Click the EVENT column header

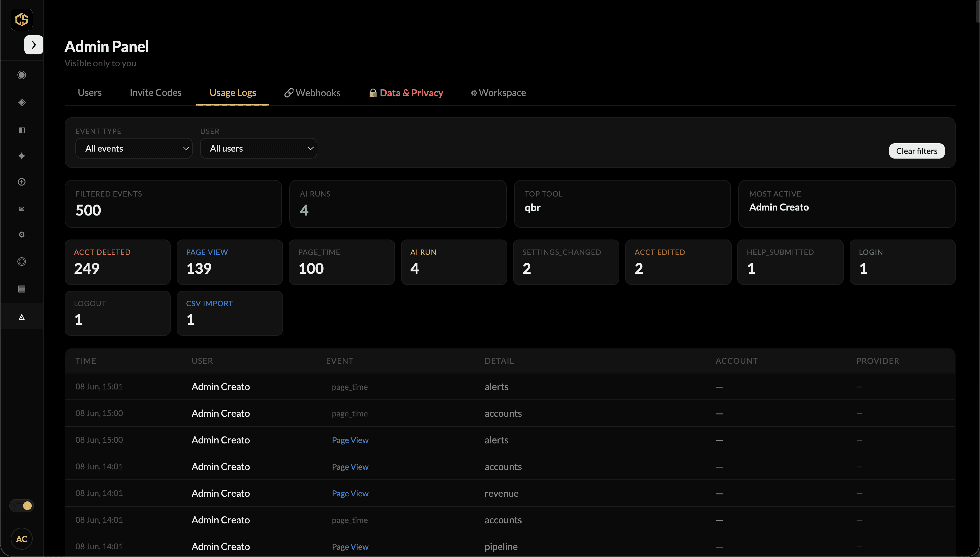(x=339, y=361)
